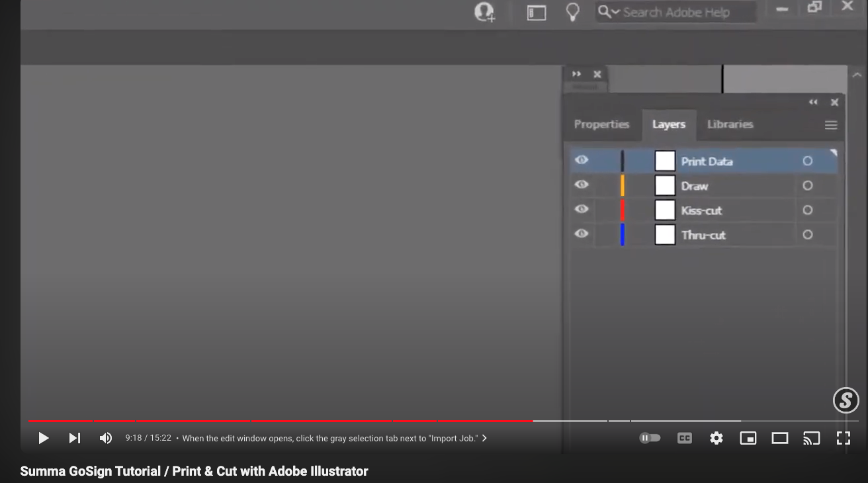Click the Summa channel watermark logo
The height and width of the screenshot is (483, 868).
coord(846,400)
